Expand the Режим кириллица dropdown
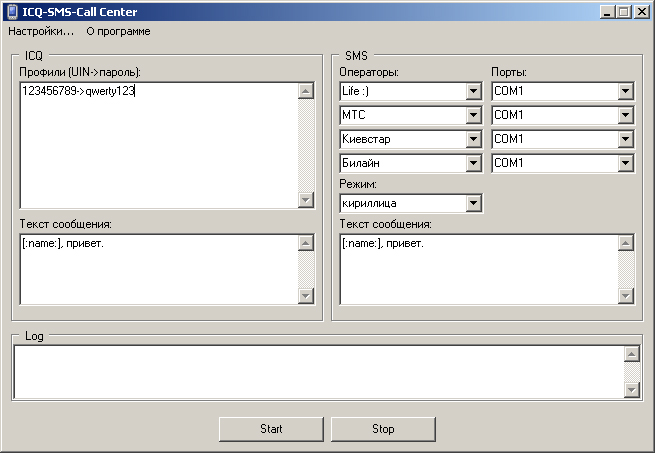The width and height of the screenshot is (655, 453). pos(473,204)
